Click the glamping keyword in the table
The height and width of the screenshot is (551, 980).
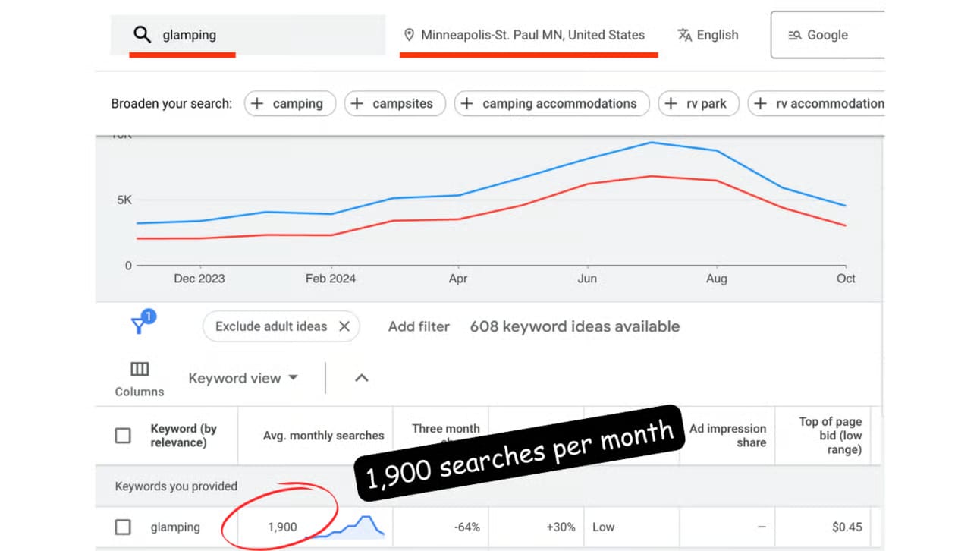pos(175,527)
